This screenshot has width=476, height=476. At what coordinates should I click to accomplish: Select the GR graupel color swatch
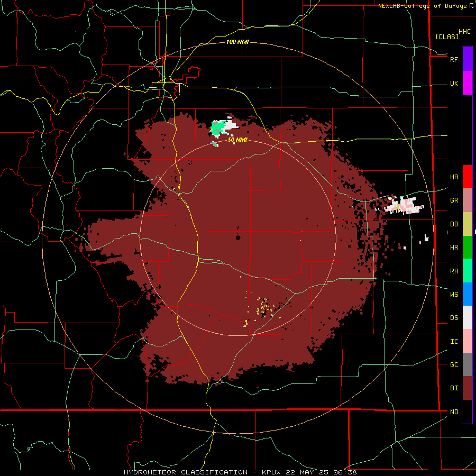(x=467, y=200)
